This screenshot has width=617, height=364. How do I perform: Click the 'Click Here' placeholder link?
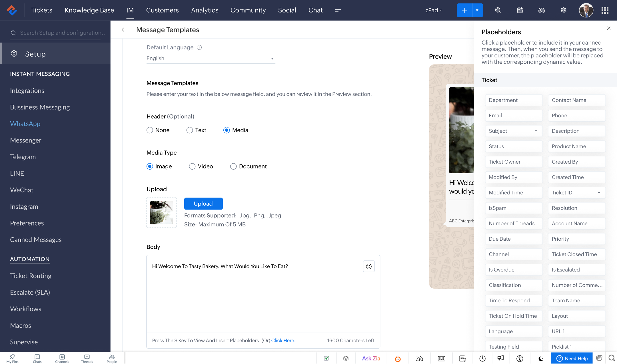(283, 340)
